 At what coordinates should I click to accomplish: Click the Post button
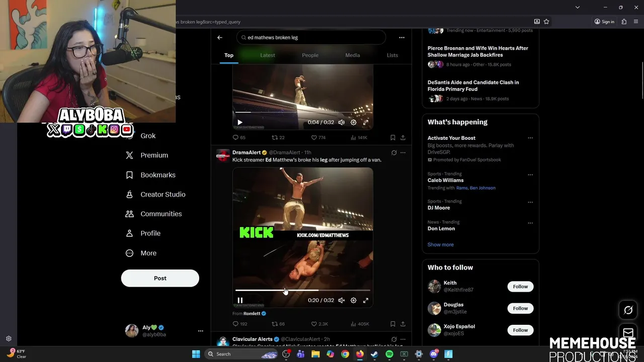[x=160, y=278]
